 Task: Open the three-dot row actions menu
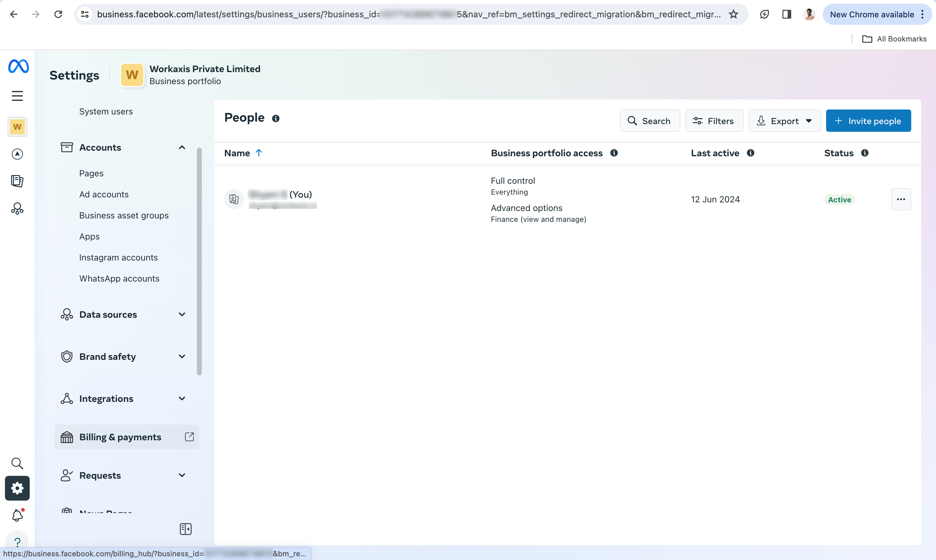coord(900,199)
